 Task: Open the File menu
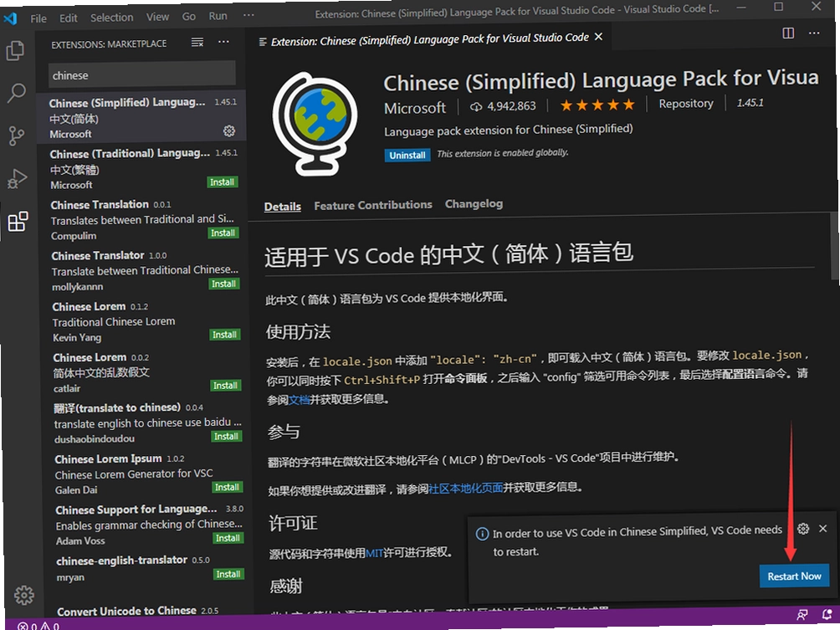point(38,18)
